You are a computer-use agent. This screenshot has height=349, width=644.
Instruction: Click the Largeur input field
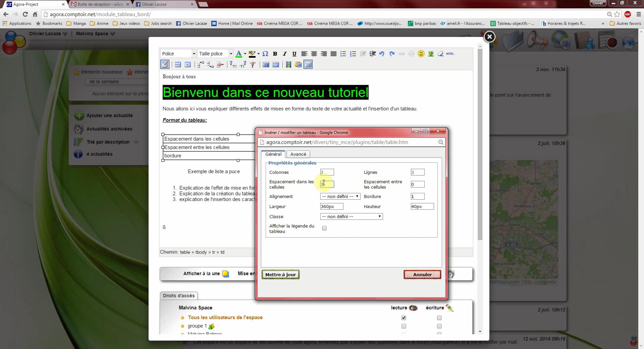pos(331,206)
